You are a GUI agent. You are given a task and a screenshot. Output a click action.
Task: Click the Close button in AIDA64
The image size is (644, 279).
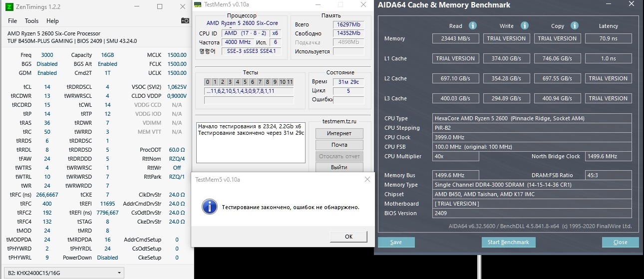[621, 242]
